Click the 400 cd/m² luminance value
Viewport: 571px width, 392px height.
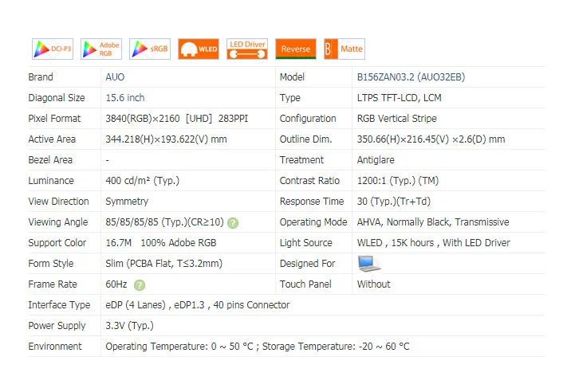[143, 181]
